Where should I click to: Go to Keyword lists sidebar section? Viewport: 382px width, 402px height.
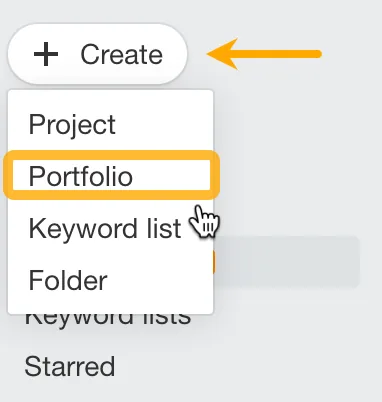click(x=108, y=319)
